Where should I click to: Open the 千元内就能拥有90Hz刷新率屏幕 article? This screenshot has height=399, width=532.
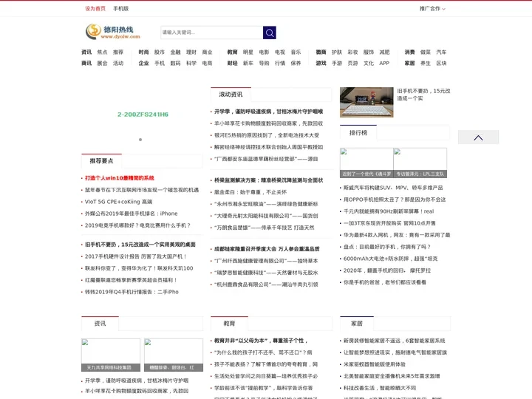[389, 211]
